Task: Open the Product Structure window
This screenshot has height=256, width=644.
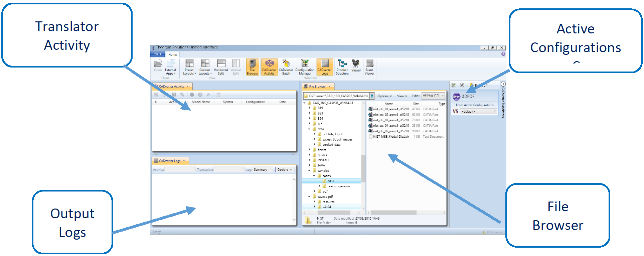Action: coord(342,67)
